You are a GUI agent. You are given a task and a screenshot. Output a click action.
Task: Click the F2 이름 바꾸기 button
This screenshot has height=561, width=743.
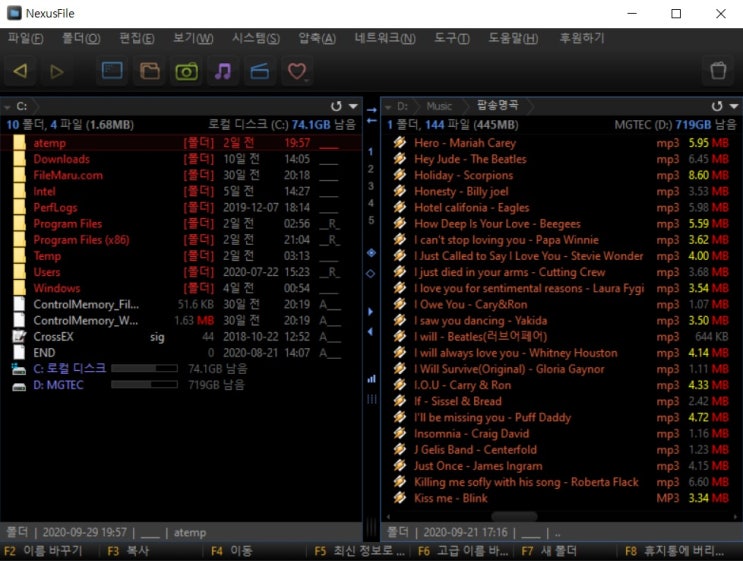point(43,551)
